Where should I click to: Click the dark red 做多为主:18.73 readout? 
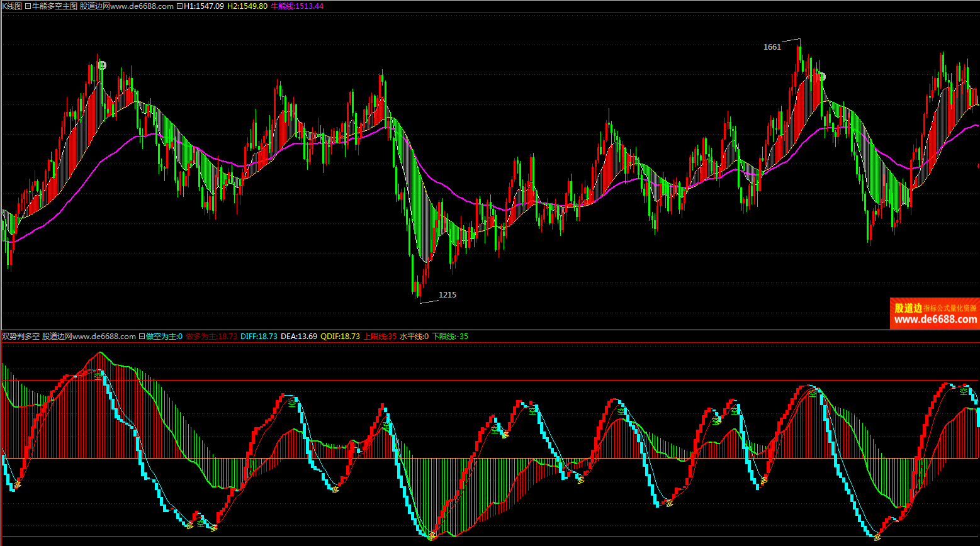click(x=211, y=337)
